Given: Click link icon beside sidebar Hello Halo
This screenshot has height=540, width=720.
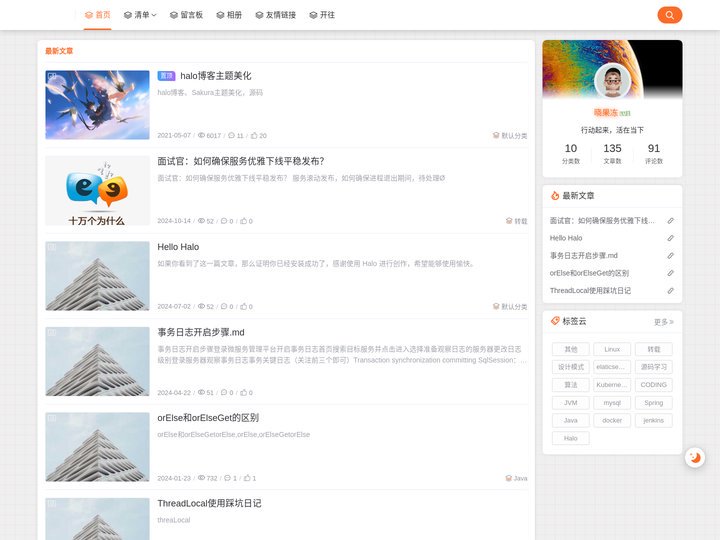Looking at the screenshot, I should click(x=670, y=238).
